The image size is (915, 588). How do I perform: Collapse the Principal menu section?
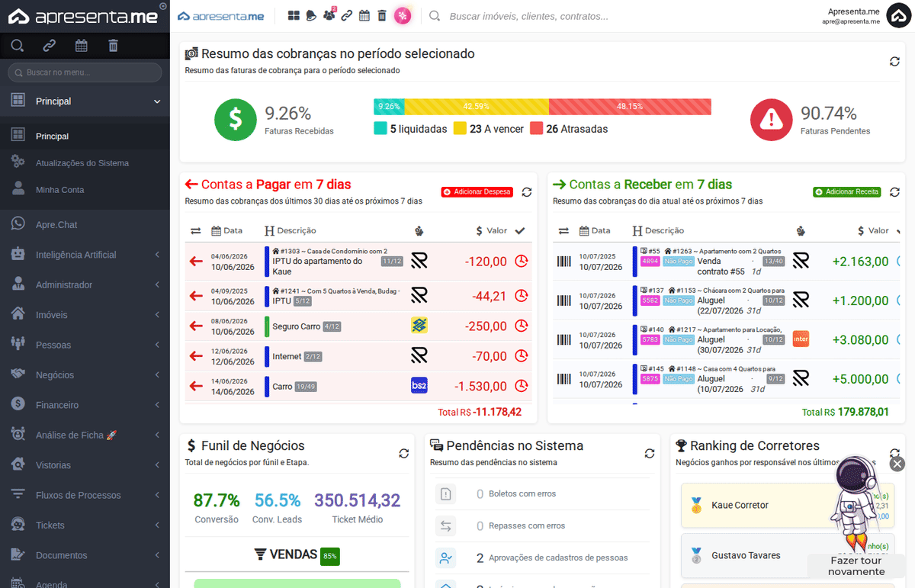click(x=85, y=101)
